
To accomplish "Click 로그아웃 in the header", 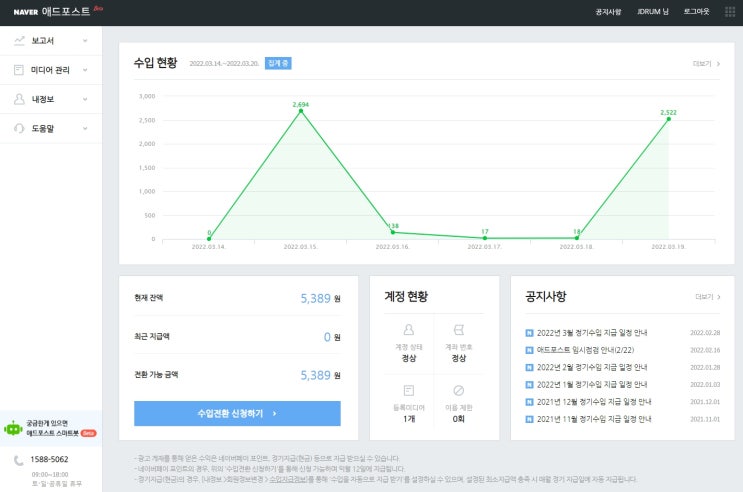I will (696, 11).
